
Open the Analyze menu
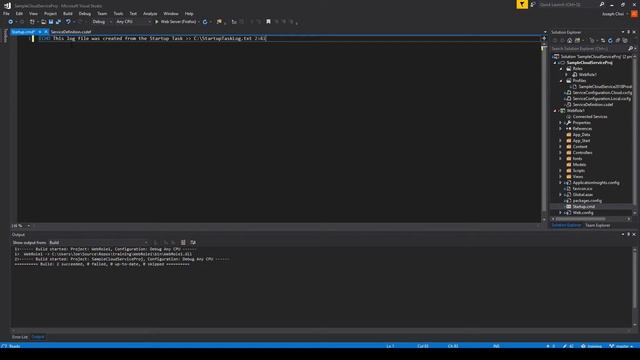[x=150, y=13]
